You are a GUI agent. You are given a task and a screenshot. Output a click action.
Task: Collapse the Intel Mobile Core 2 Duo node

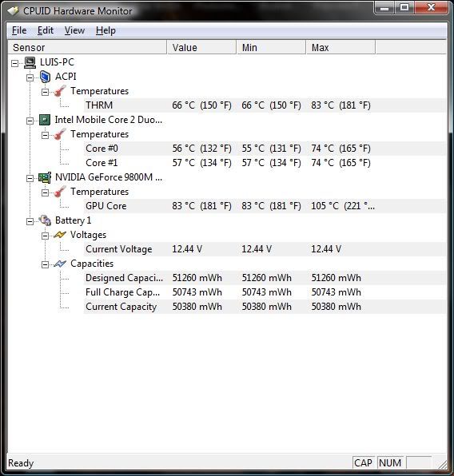tap(30, 121)
